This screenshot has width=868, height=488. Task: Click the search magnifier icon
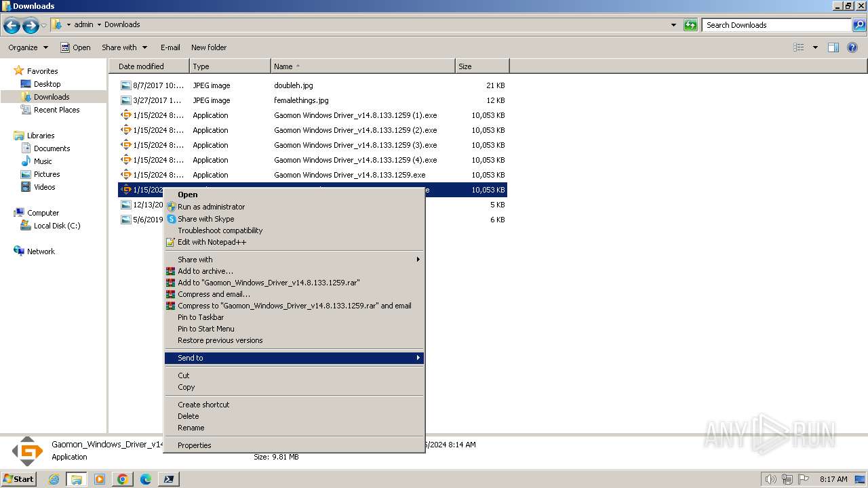(859, 25)
